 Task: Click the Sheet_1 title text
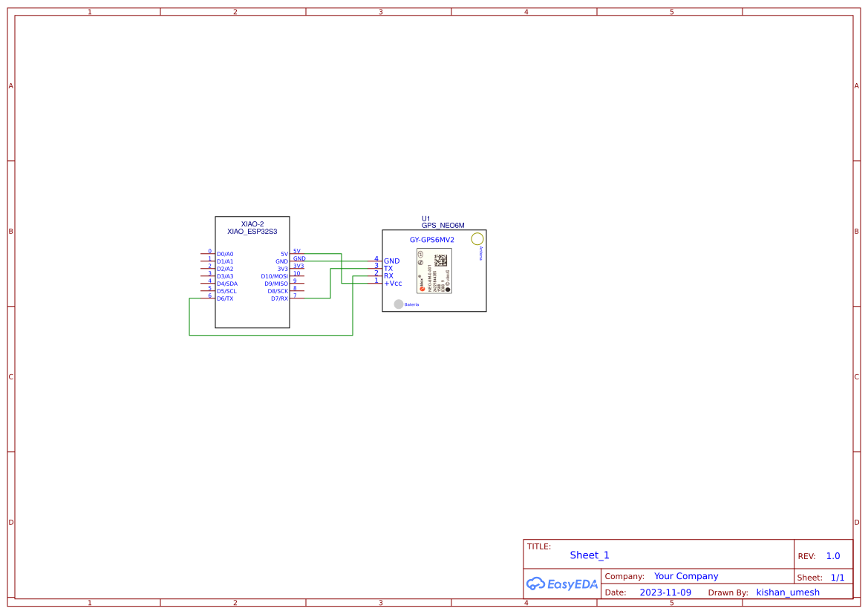[x=590, y=555]
